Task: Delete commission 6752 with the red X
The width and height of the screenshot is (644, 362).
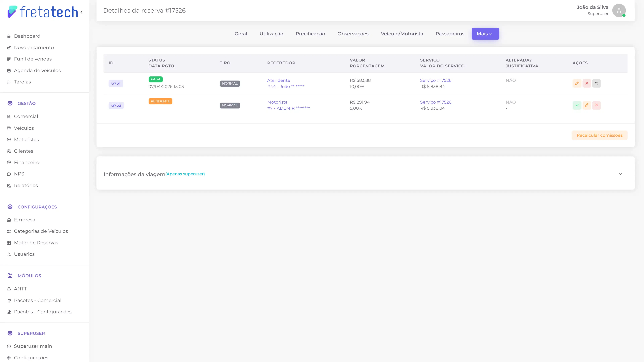Action: (x=597, y=105)
